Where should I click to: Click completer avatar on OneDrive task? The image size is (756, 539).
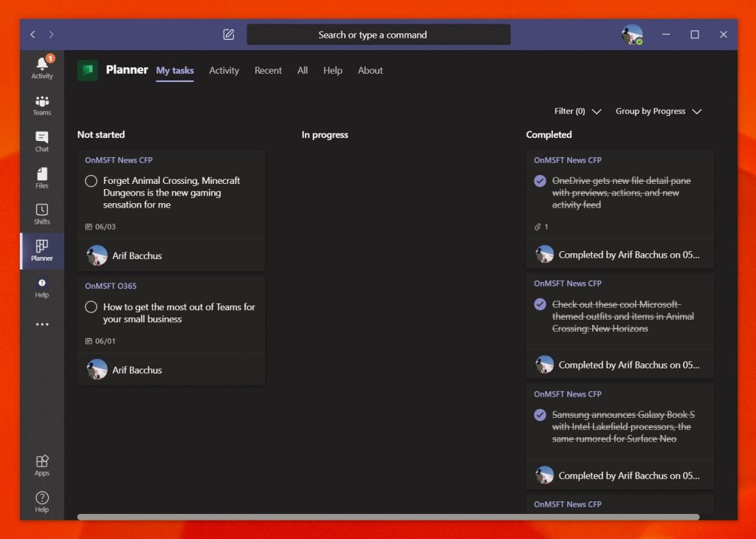(544, 255)
